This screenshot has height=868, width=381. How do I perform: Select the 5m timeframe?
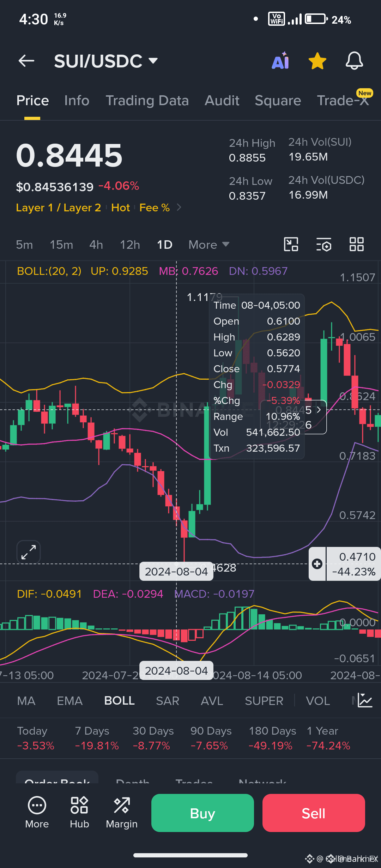pyautogui.click(x=24, y=245)
